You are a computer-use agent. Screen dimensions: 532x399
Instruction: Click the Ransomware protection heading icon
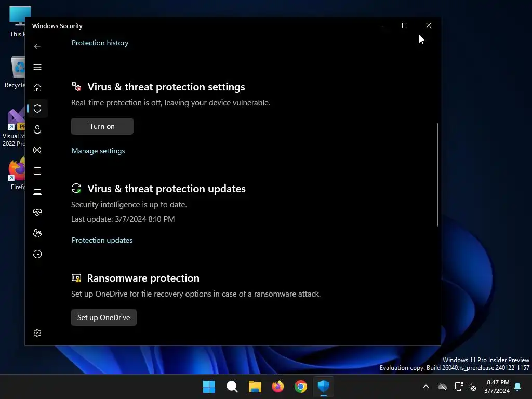click(x=76, y=278)
